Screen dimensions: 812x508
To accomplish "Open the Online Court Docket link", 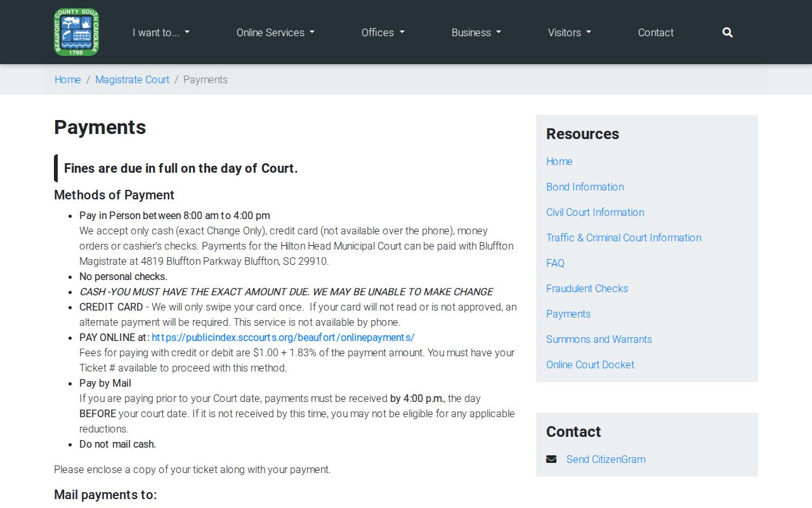I will tap(590, 364).
